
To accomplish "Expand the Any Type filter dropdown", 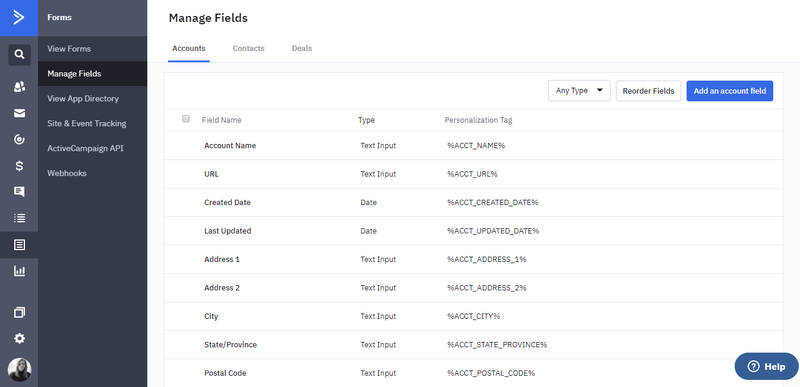I will pos(579,91).
